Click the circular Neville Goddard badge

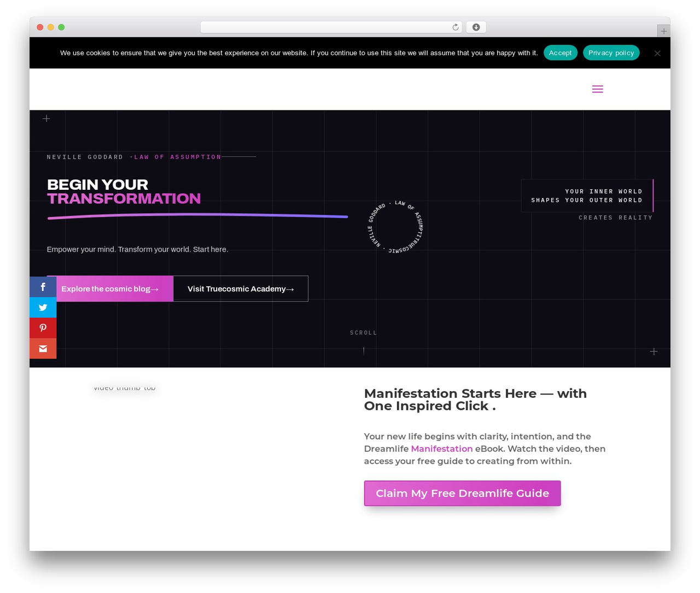tap(395, 227)
